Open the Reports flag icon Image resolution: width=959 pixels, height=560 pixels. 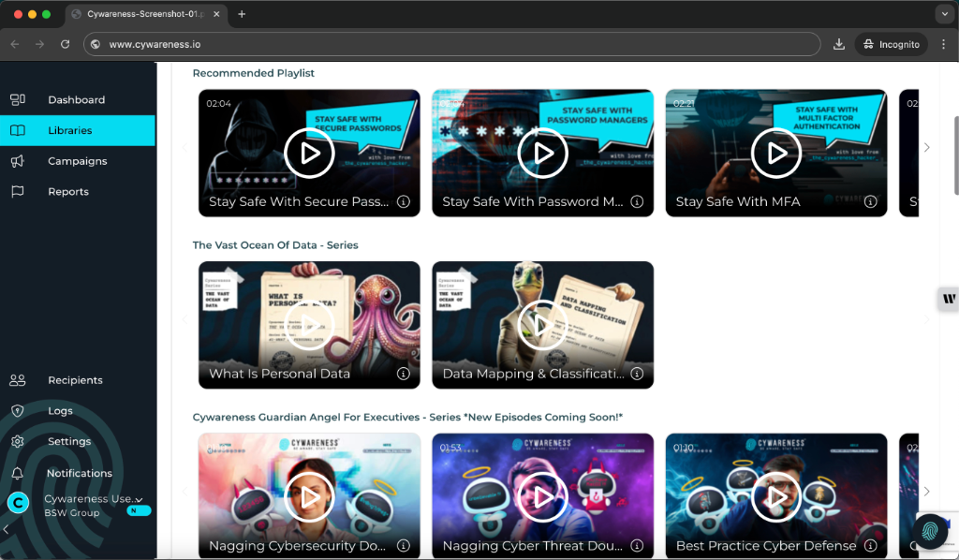(x=18, y=191)
